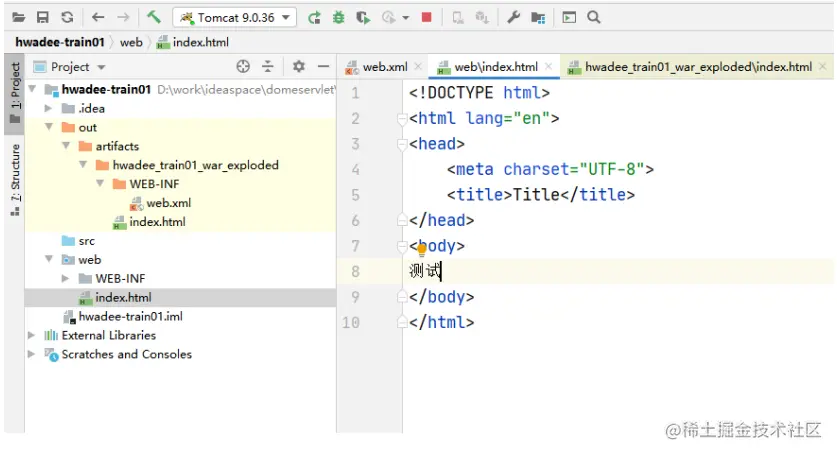Collapse hwadee_train01_war_exploded folder arrow
The image size is (837, 455).
coord(83,165)
